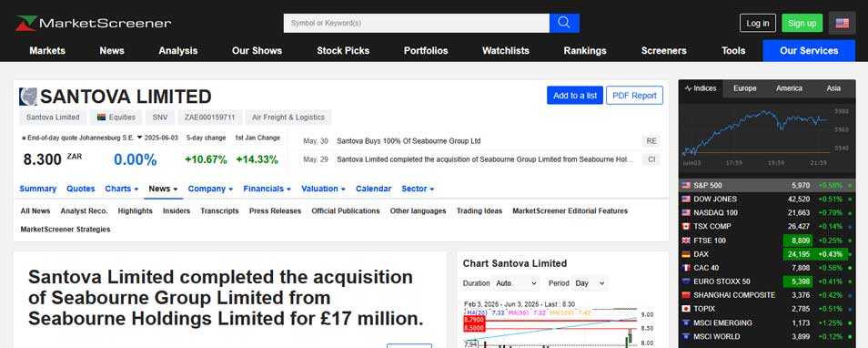Open the Stock Picks menu
The image size is (868, 348).
pyautogui.click(x=343, y=50)
